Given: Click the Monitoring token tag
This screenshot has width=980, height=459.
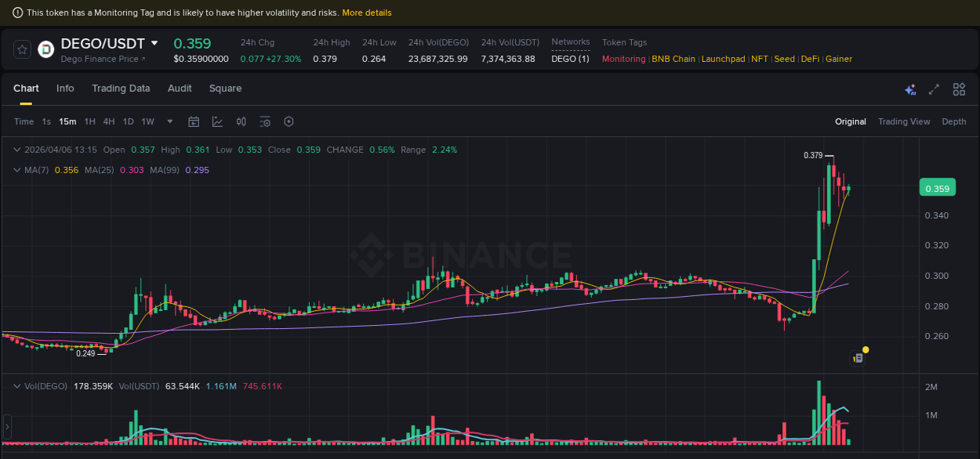Looking at the screenshot, I should [623, 59].
